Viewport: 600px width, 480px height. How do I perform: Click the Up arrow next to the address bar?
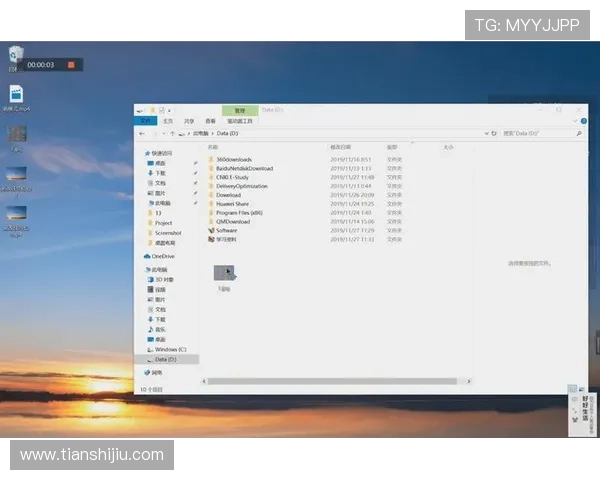pyautogui.click(x=172, y=132)
